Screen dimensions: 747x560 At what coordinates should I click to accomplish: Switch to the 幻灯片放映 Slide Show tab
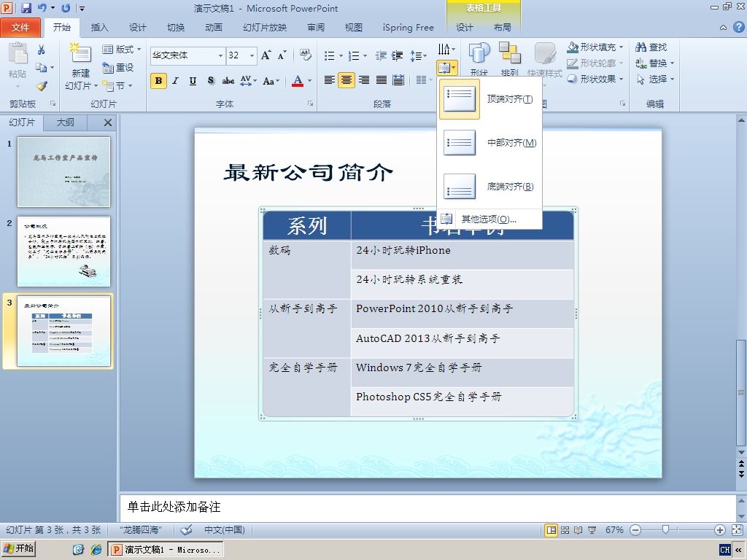point(264,28)
